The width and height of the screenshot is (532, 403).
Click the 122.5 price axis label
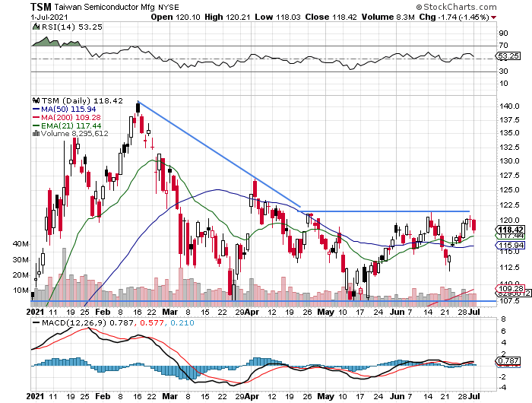(509, 205)
